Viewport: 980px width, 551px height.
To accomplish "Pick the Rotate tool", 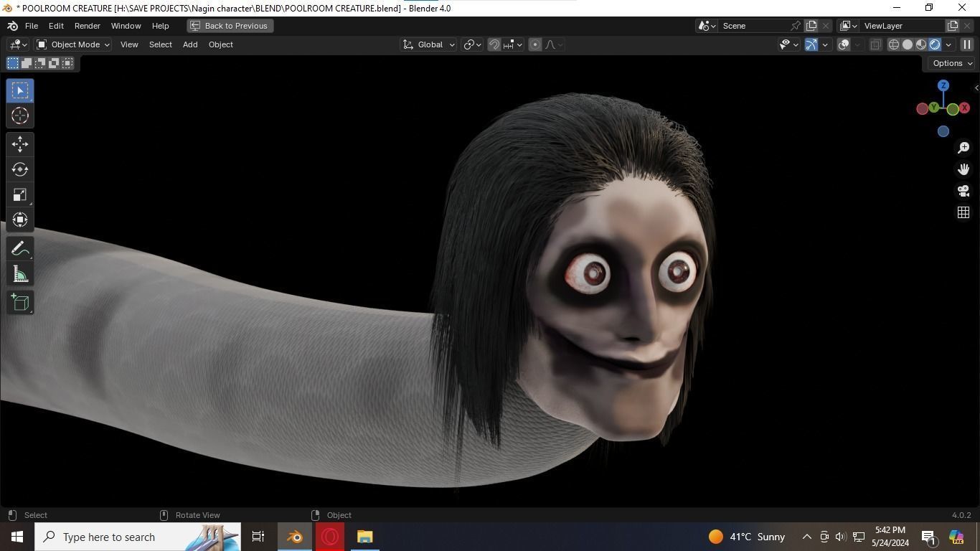I will click(x=20, y=169).
